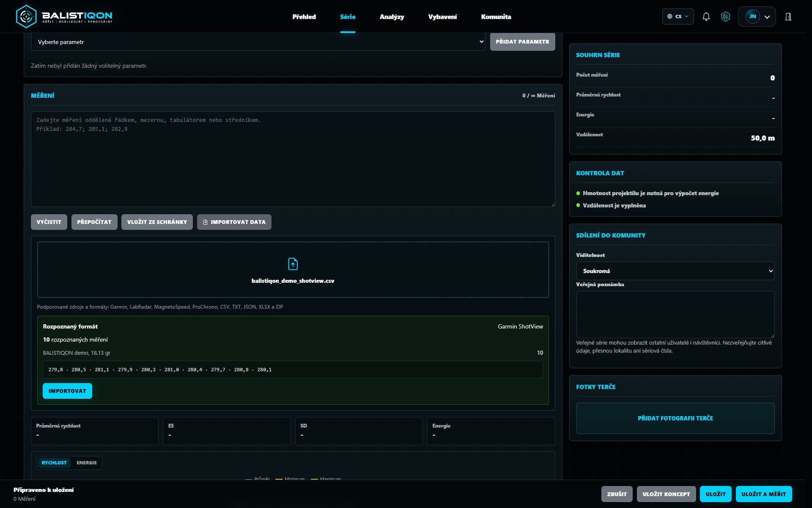Click into the measurements text area
The image size is (812, 508).
pyautogui.click(x=293, y=159)
